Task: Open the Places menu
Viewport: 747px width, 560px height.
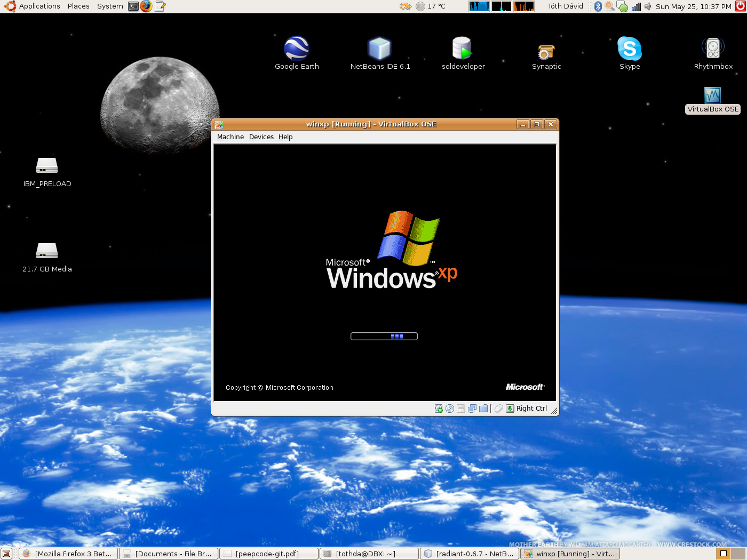Action: [x=78, y=6]
